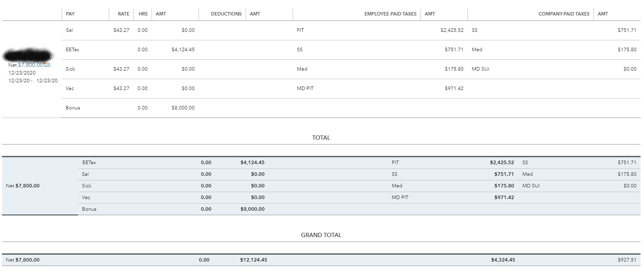644x272 pixels.
Task: Click the FIT amount $2,425.52 in employee row
Action: (x=452, y=30)
